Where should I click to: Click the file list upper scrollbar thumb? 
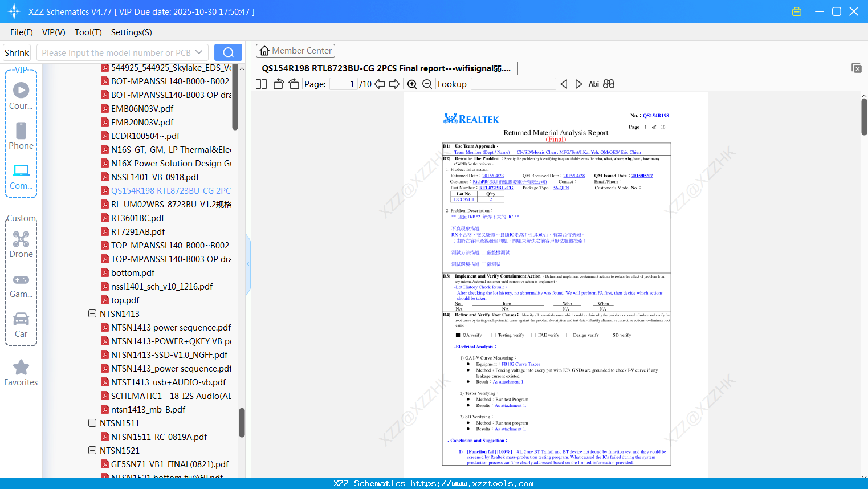[235, 97]
